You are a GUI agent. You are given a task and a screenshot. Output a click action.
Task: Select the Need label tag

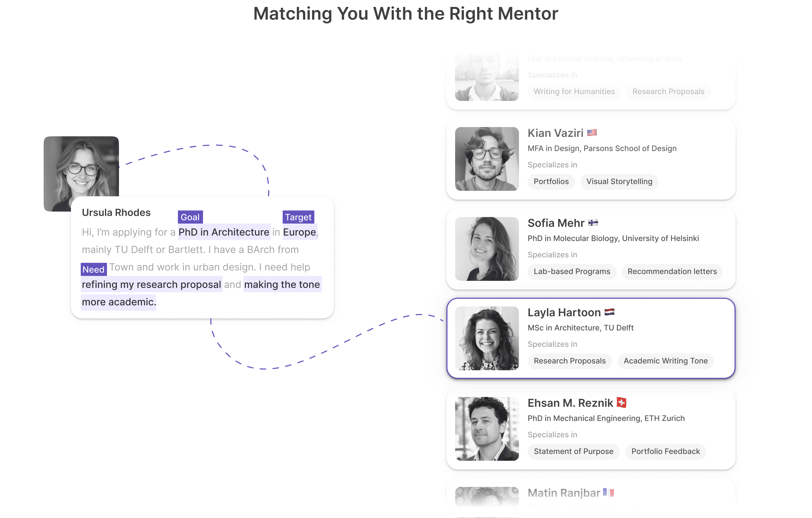(x=93, y=269)
